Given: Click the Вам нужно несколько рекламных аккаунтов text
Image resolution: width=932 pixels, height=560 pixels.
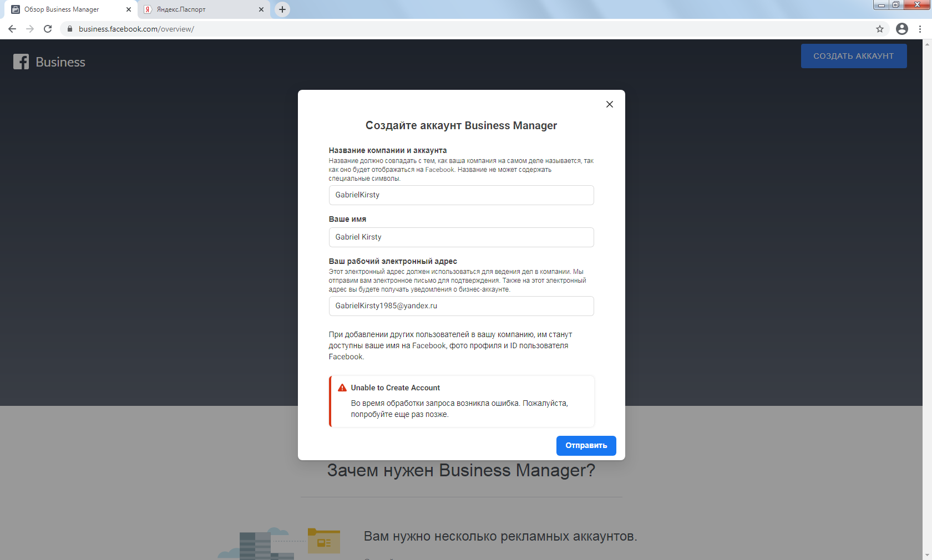Looking at the screenshot, I should [500, 536].
